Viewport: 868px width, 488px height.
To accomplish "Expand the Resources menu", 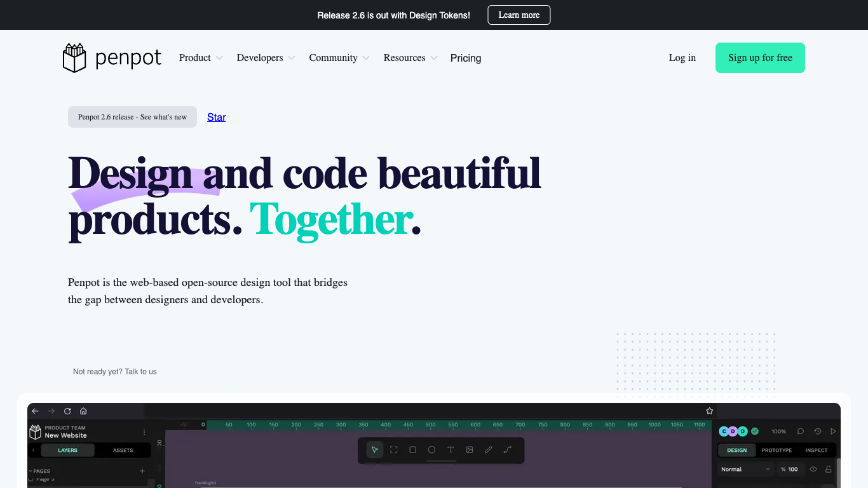I will [x=410, y=58].
